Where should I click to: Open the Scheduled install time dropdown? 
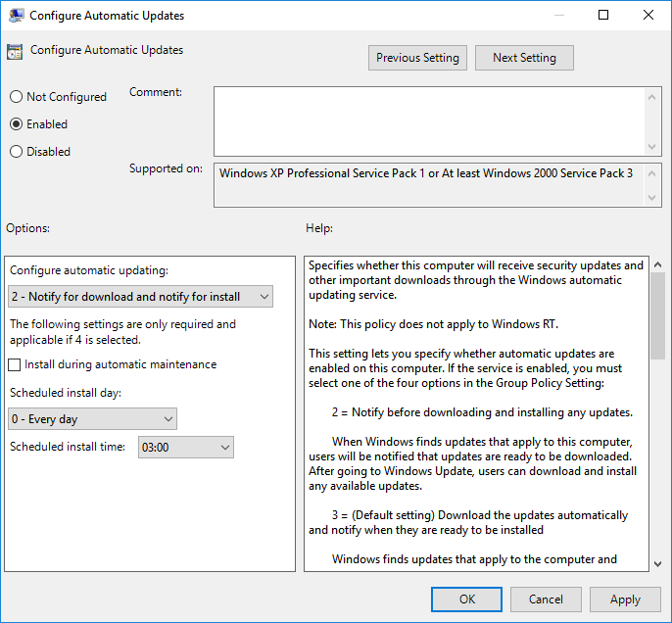[x=185, y=448]
